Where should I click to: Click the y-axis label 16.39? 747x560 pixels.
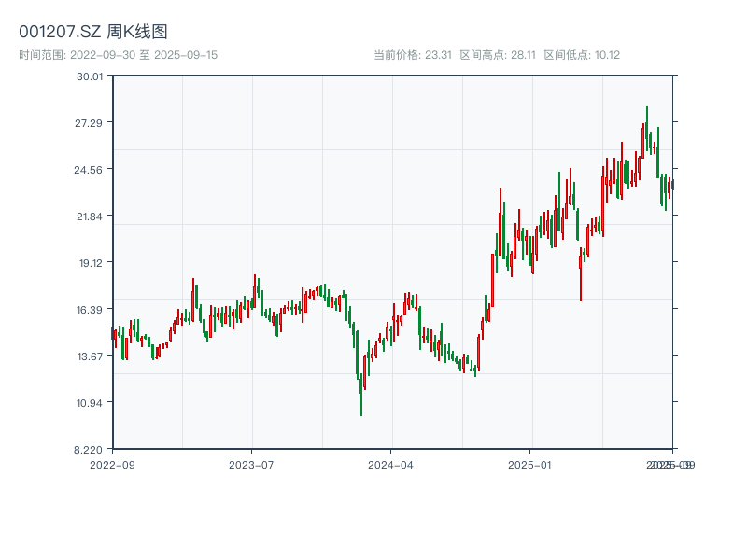(90, 310)
